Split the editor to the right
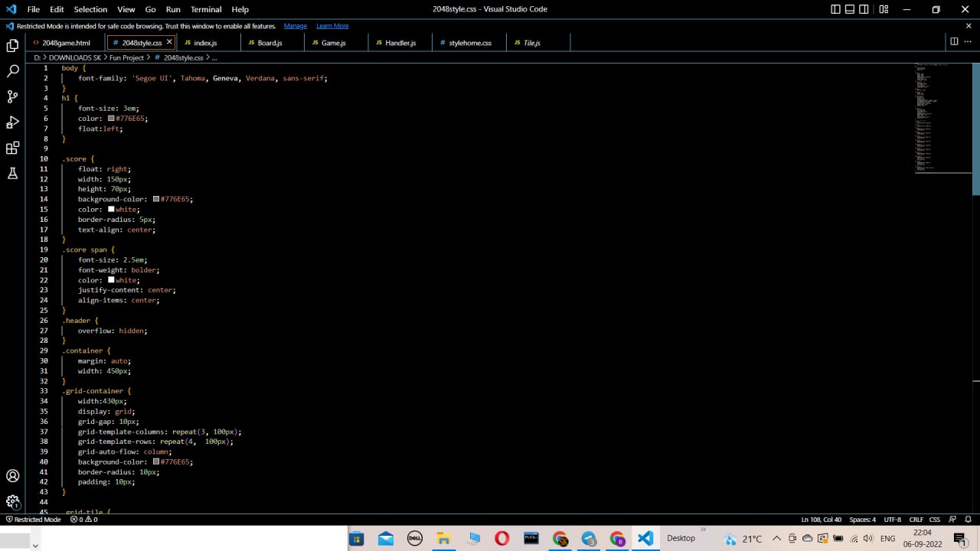 point(954,41)
